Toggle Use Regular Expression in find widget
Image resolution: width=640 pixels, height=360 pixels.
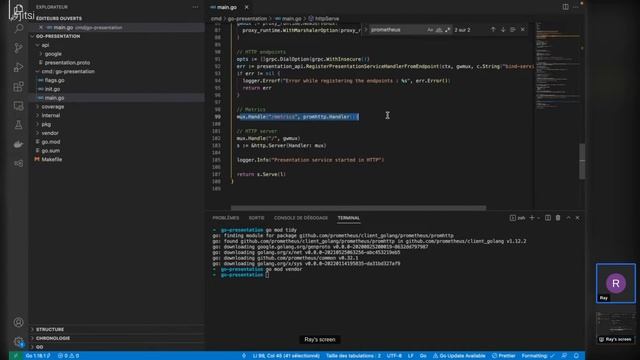tap(448, 30)
